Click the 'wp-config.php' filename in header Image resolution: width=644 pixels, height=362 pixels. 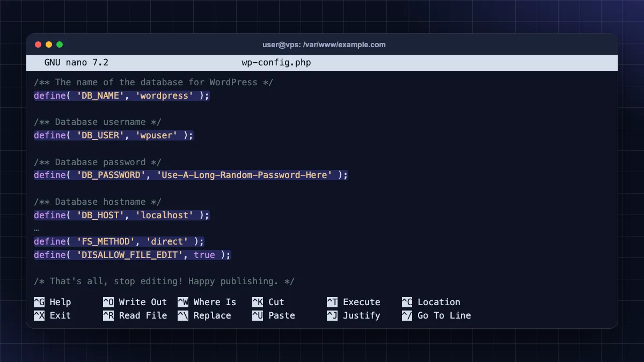tap(276, 62)
